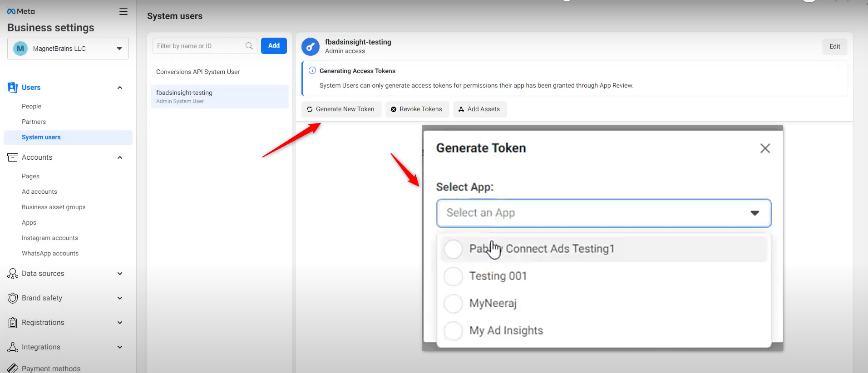Screen dimensions: 868x373
Task: Go to Ad accounts in sidebar
Action: click(x=39, y=192)
